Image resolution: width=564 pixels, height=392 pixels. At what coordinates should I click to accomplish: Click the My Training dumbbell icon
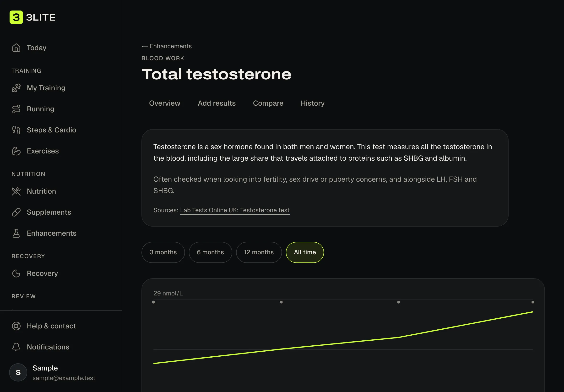point(16,88)
